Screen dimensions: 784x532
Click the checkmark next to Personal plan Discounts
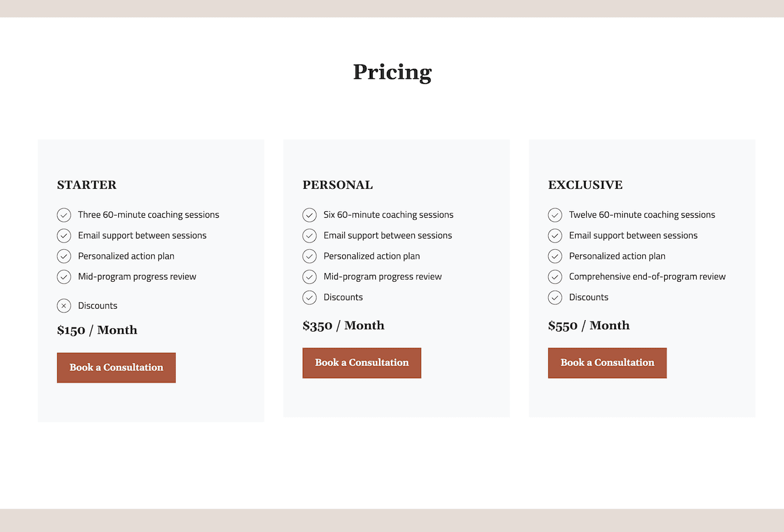310,297
